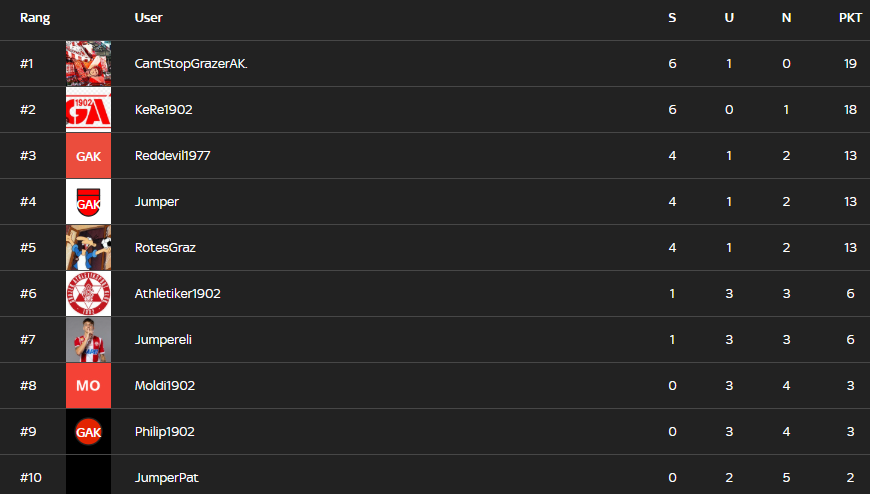Click JumperPat's black avatar
Image resolution: width=870 pixels, height=494 pixels.
click(x=88, y=476)
